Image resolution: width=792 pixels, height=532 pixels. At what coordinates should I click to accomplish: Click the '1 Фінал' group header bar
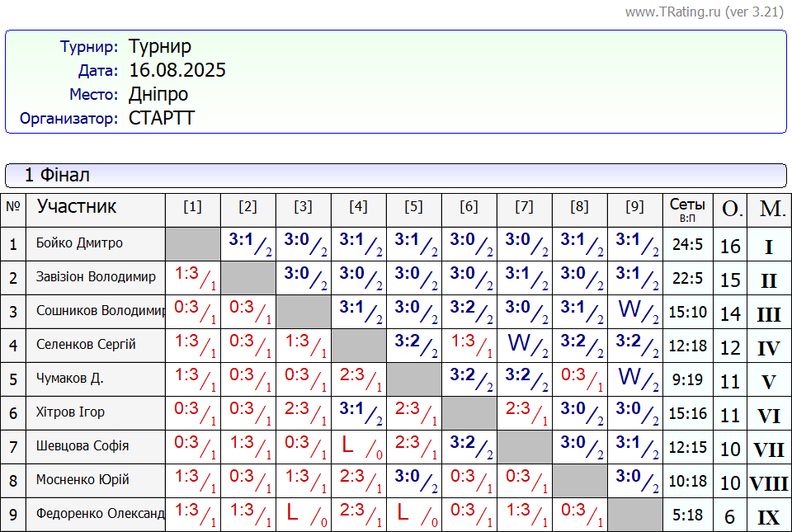pyautogui.click(x=396, y=175)
